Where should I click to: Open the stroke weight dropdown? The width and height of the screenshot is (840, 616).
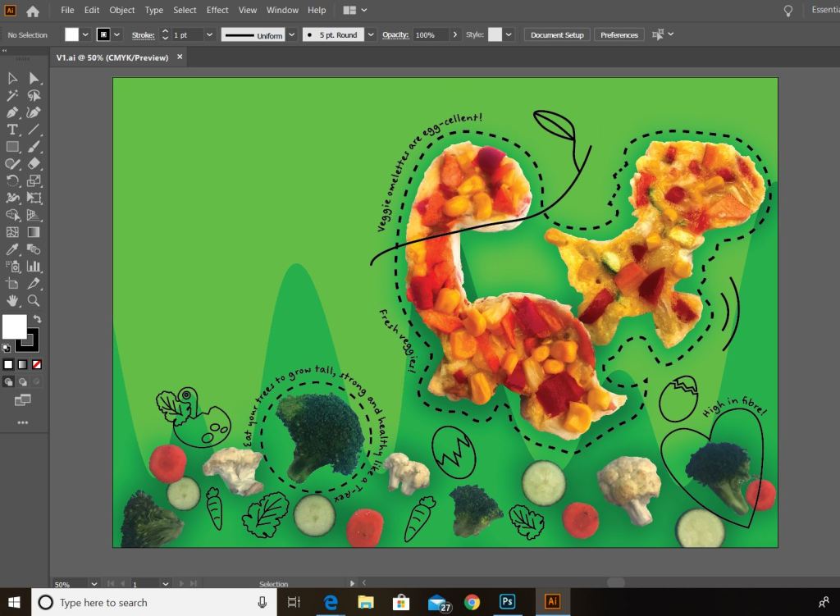[x=209, y=34]
